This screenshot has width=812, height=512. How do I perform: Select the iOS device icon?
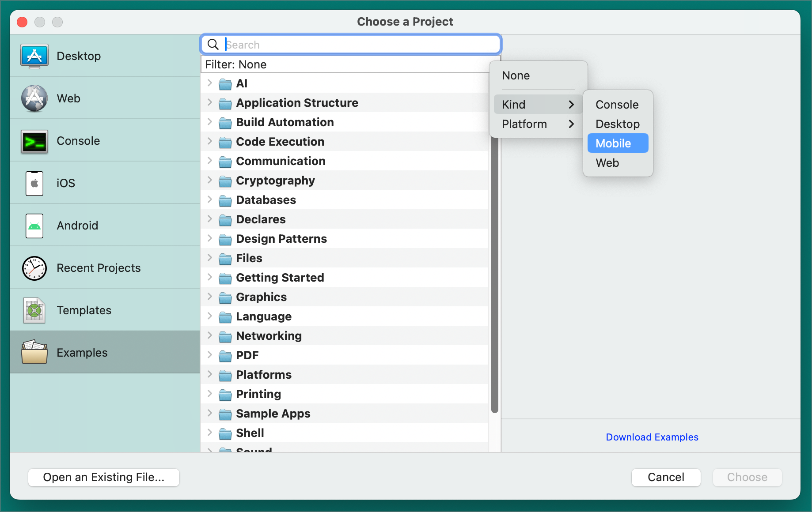(34, 183)
